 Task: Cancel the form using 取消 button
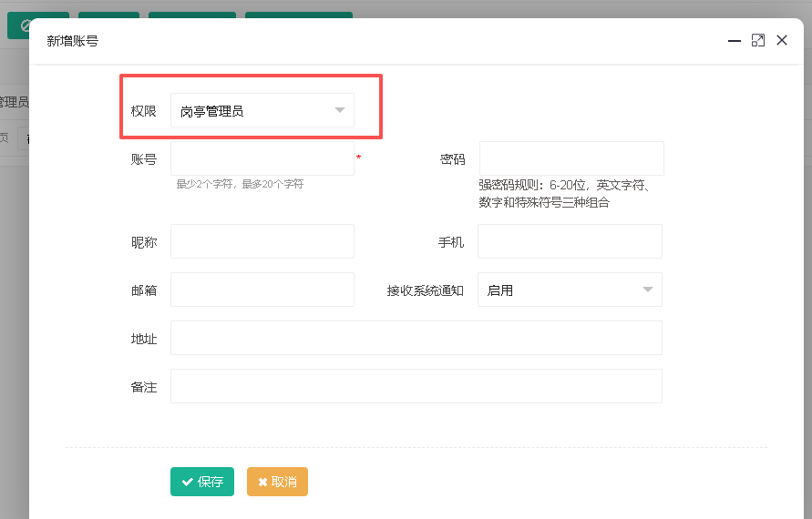(278, 482)
